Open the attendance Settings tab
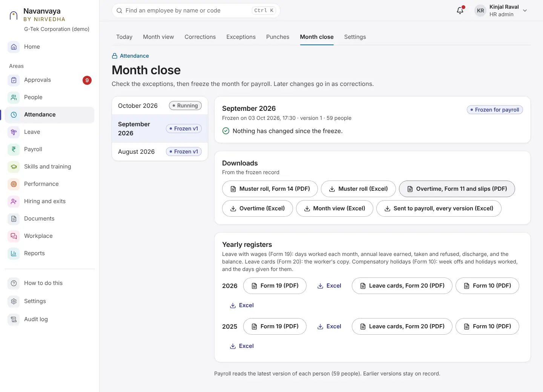 tap(355, 37)
